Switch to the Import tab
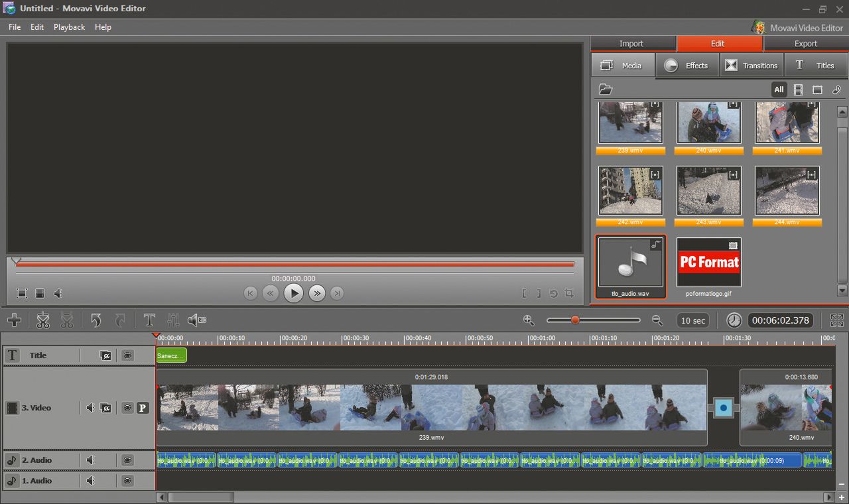The image size is (849, 504). [x=633, y=44]
